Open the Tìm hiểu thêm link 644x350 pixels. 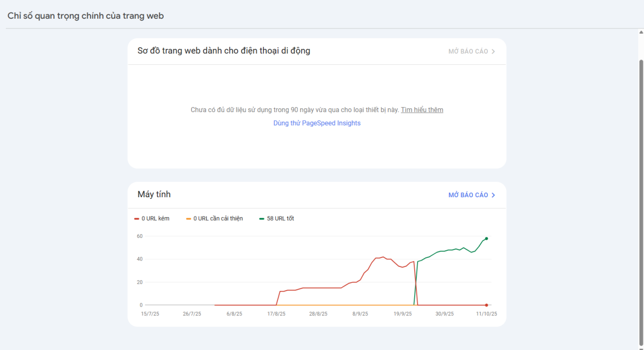422,110
